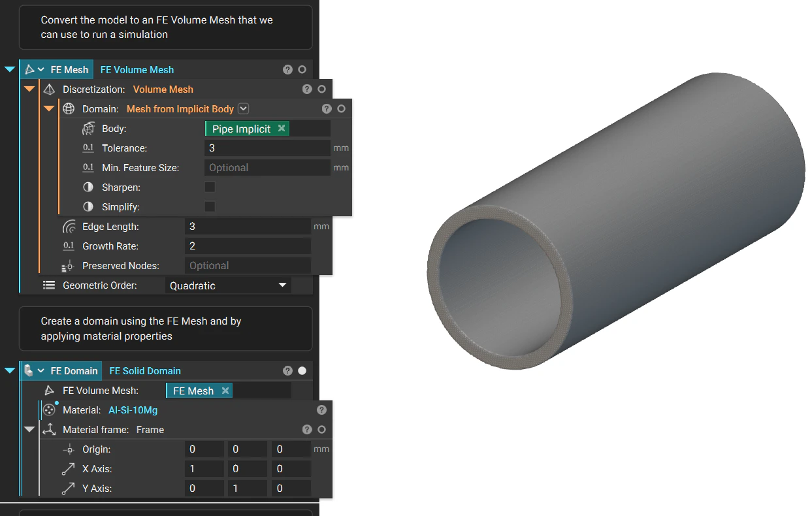Screen dimensions: 812x516
Task: Open the Al-Si-10Mg material link
Action: [x=133, y=410]
